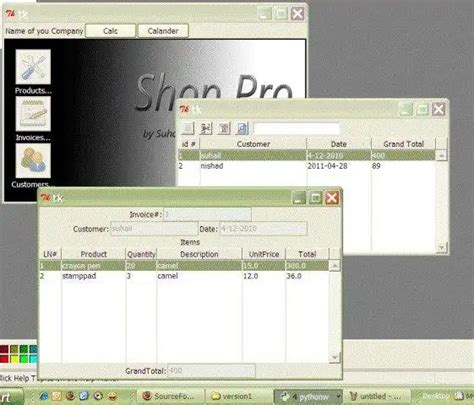
Task: Click scroll up arrow in invoice list
Action: click(x=441, y=156)
